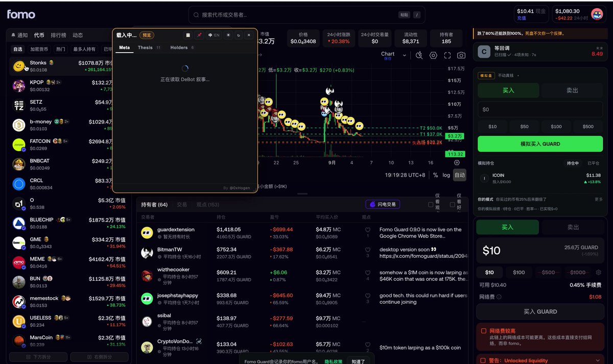Pin the DeBot popup panel
The width and height of the screenshot is (613, 364).
[x=199, y=35]
